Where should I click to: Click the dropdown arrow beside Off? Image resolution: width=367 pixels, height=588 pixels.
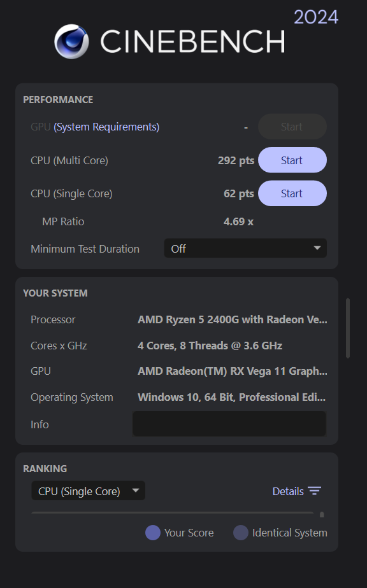(x=317, y=248)
